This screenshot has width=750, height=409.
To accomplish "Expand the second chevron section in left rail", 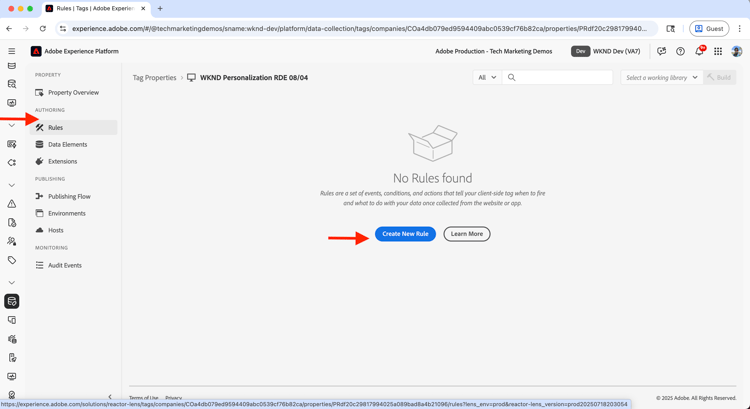I will (12, 185).
